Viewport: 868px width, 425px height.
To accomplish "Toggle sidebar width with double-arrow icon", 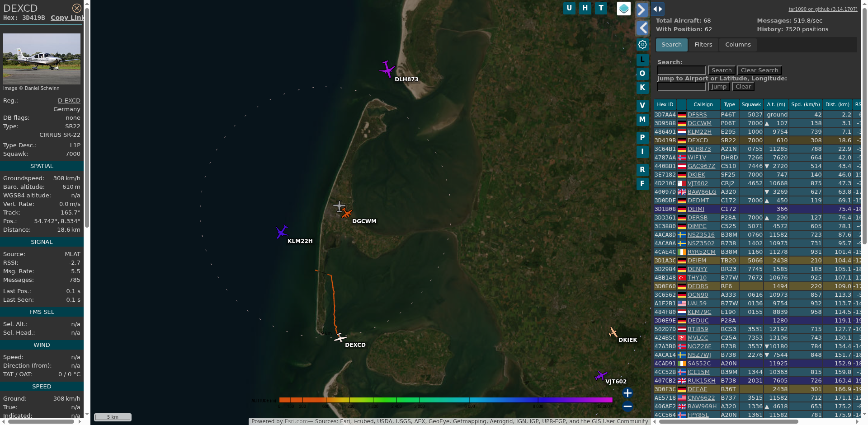I will (x=658, y=9).
